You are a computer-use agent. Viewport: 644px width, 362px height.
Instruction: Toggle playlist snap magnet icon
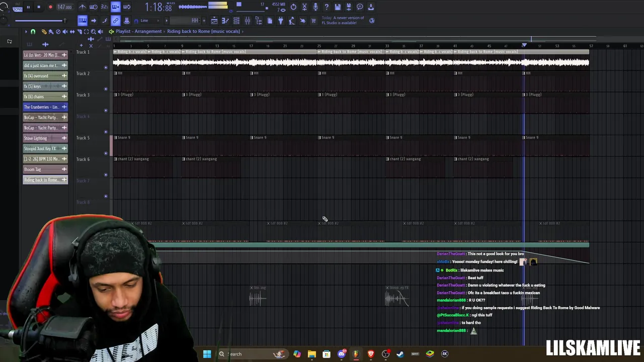tap(33, 32)
